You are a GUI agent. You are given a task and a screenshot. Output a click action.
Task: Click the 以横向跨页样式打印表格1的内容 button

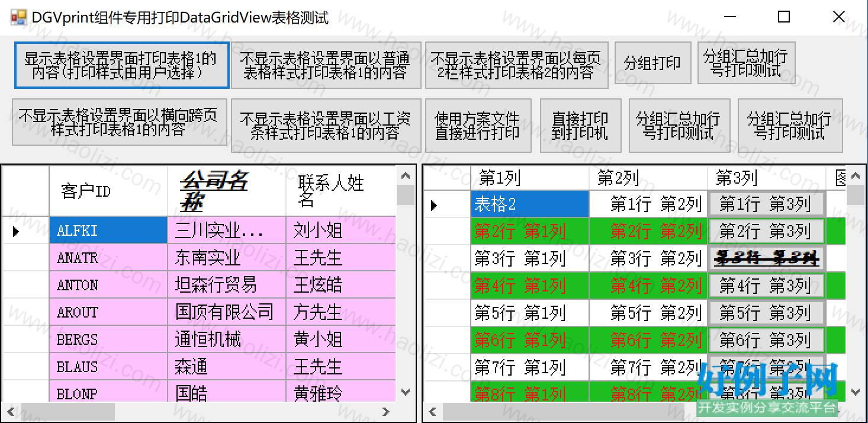pyautogui.click(x=120, y=122)
